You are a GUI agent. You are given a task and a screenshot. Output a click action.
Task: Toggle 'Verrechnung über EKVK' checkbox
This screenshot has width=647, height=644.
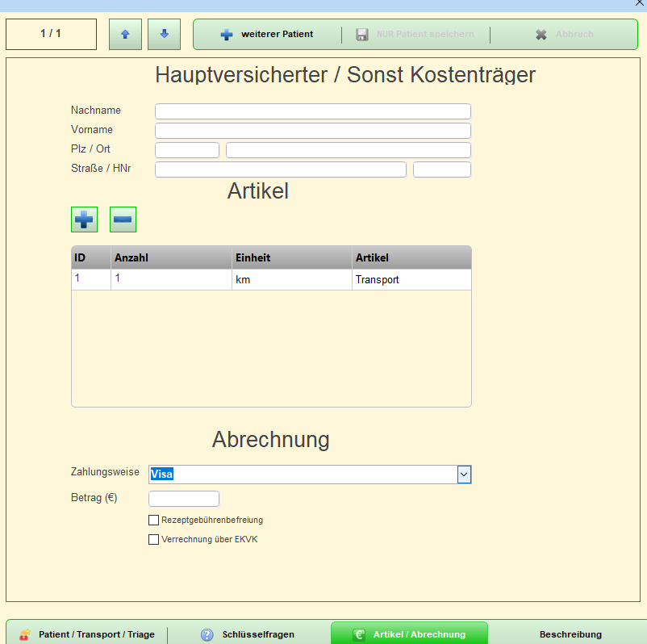[154, 540]
